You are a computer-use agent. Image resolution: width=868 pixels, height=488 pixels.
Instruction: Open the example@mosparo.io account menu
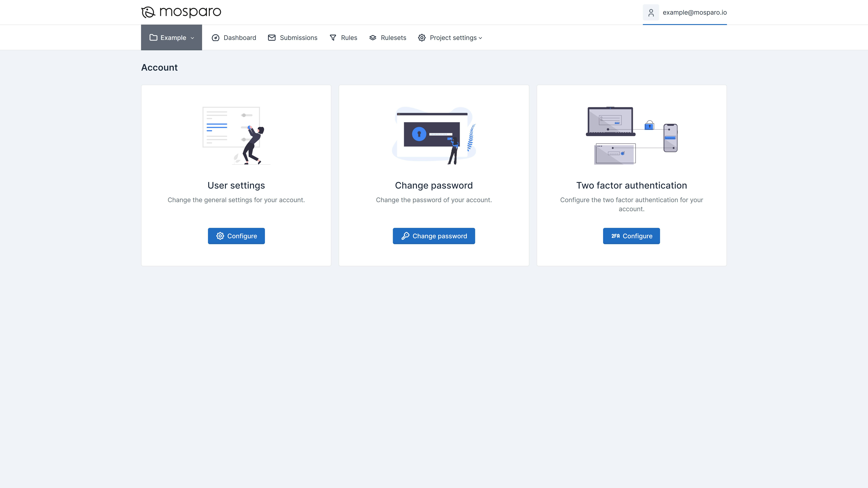point(685,13)
